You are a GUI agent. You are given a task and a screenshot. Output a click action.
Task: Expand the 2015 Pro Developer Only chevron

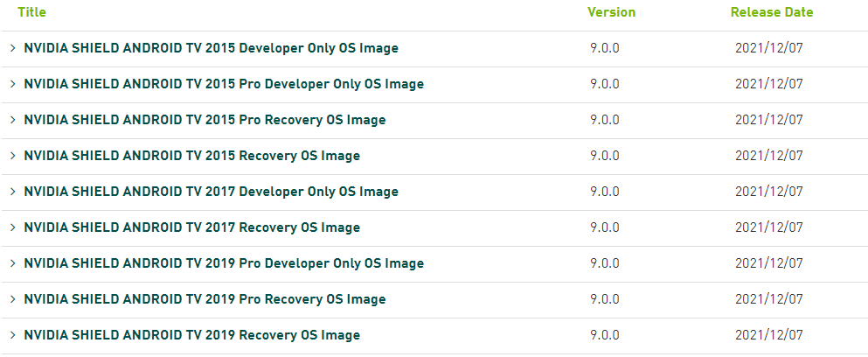click(x=13, y=84)
